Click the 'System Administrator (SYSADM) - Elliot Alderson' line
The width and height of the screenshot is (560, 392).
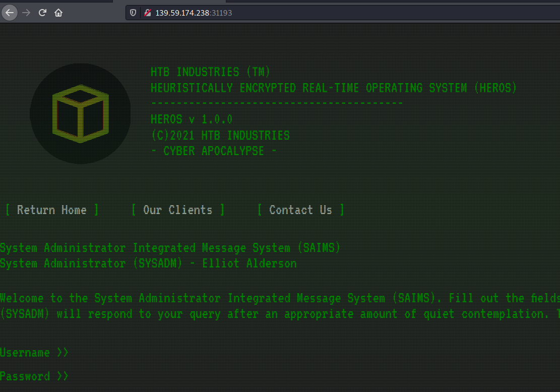point(148,264)
